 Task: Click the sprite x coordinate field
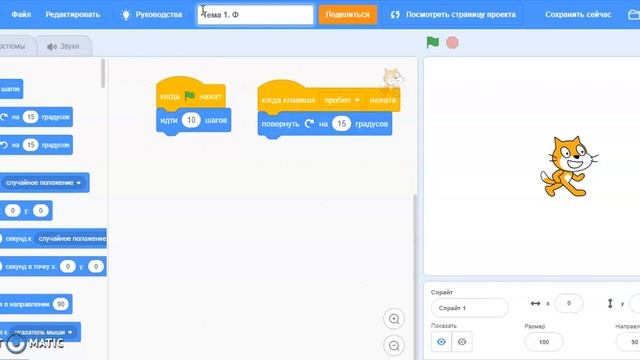click(569, 303)
